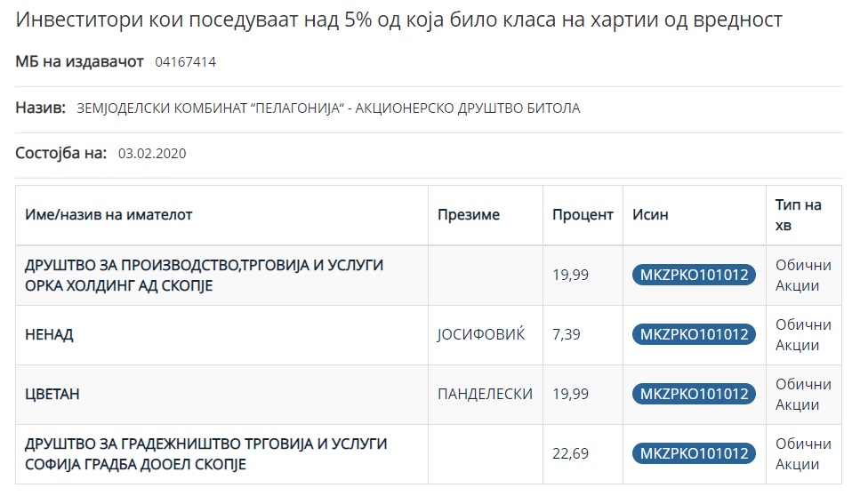
Task: Click the ЈОСИФОВИЌ surname cell
Action: (x=480, y=334)
